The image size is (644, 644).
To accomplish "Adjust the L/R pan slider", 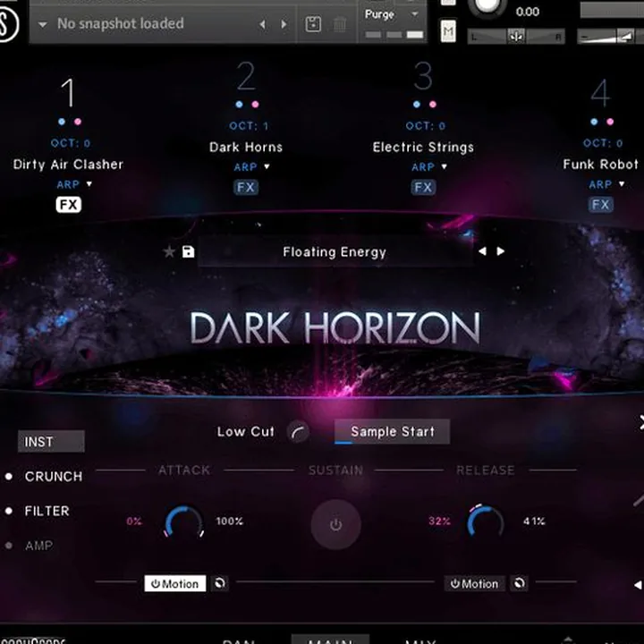I will [516, 37].
